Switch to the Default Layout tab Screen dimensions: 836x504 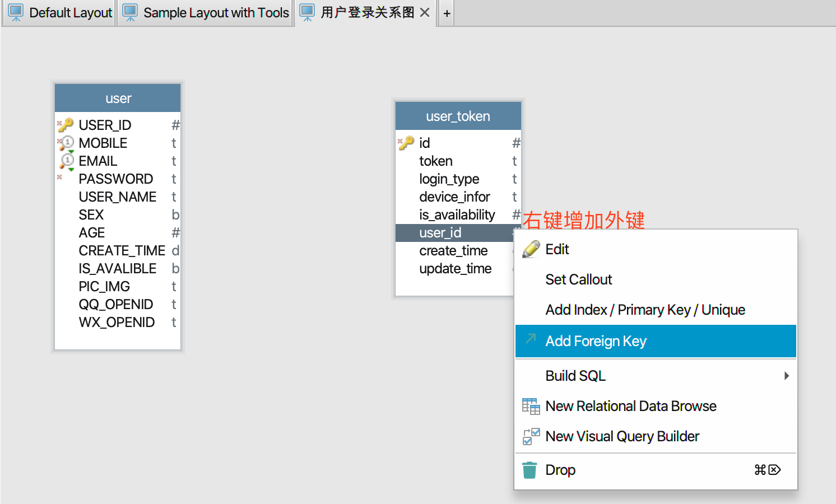[59, 13]
